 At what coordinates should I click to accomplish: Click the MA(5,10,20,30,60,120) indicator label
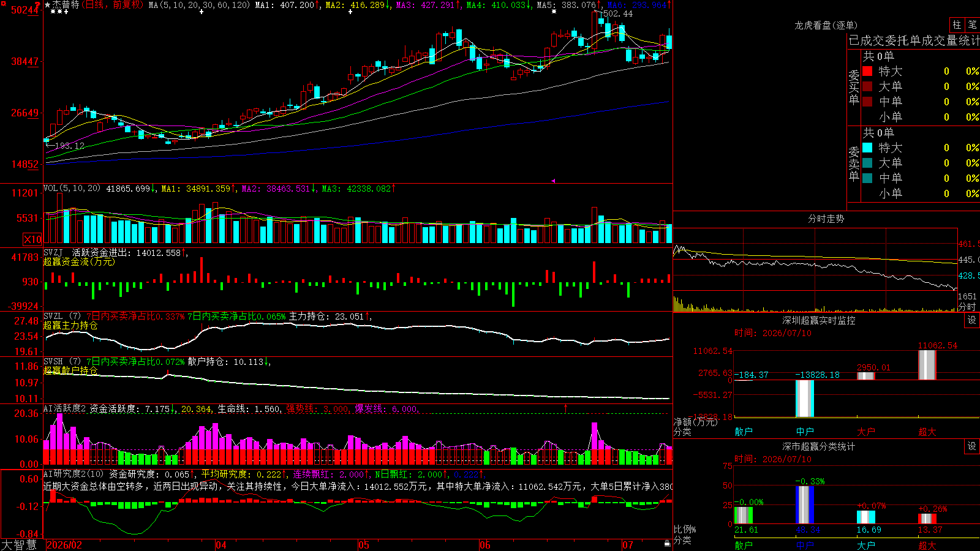coord(200,5)
